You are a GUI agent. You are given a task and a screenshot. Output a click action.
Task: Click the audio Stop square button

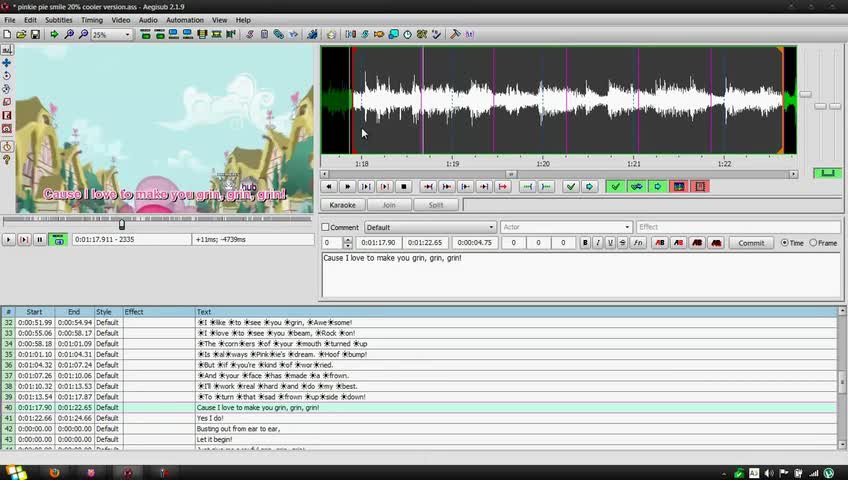click(403, 186)
